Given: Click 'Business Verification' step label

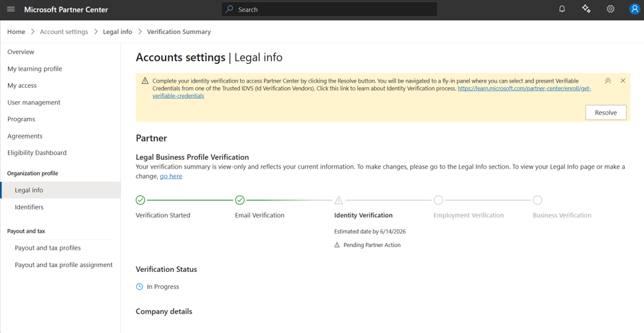Looking at the screenshot, I should (562, 215).
